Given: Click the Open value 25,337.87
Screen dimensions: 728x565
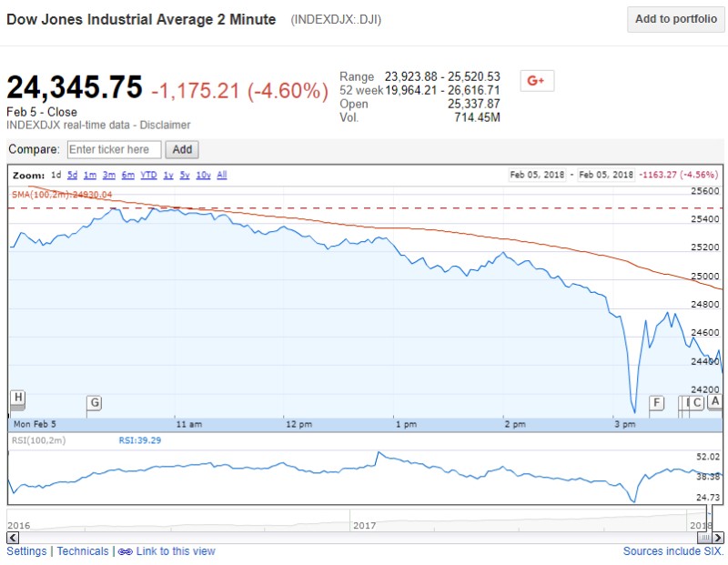Looking at the screenshot, I should pos(474,104).
